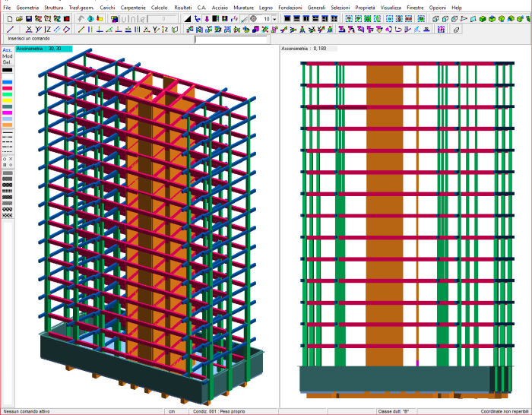The width and height of the screenshot is (532, 415).
Task: Click the right Assonometria 0,180 view label
Action: (x=308, y=48)
